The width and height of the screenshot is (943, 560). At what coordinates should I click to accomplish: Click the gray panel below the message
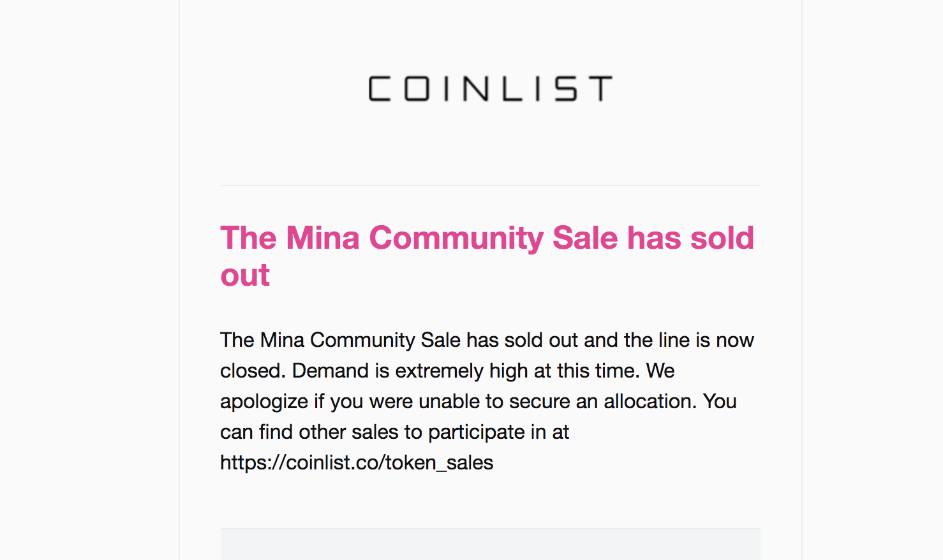490,544
